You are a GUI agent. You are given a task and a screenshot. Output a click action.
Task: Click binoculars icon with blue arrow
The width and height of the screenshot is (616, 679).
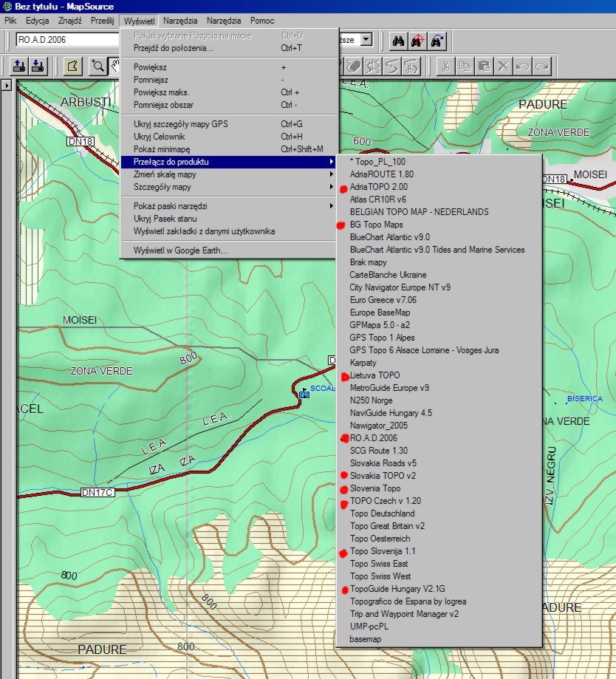437,41
